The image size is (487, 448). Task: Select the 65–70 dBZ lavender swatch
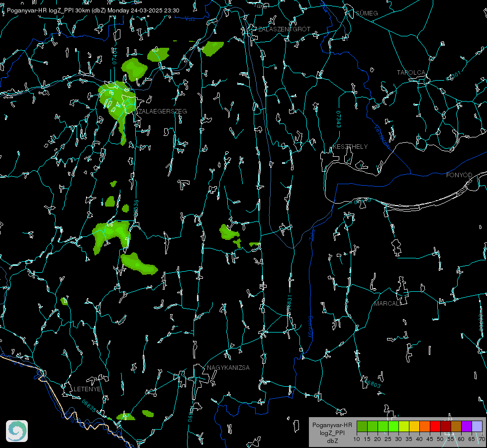pyautogui.click(x=477, y=426)
